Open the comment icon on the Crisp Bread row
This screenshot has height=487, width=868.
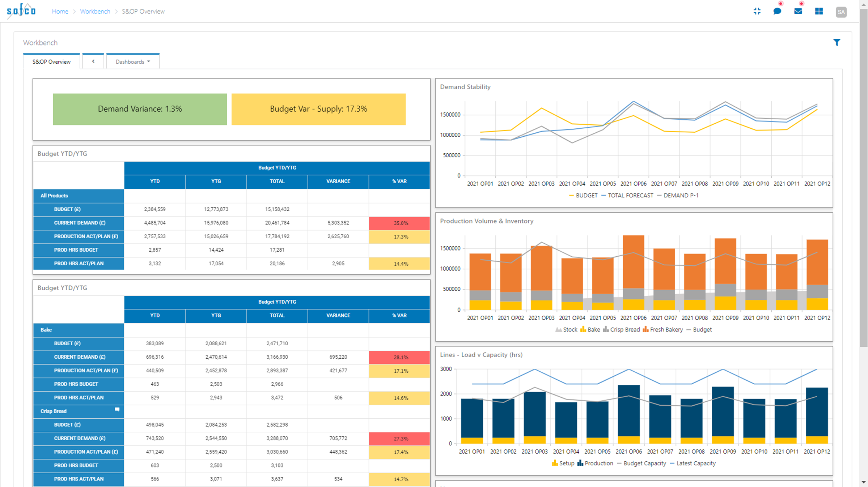pyautogui.click(x=117, y=410)
